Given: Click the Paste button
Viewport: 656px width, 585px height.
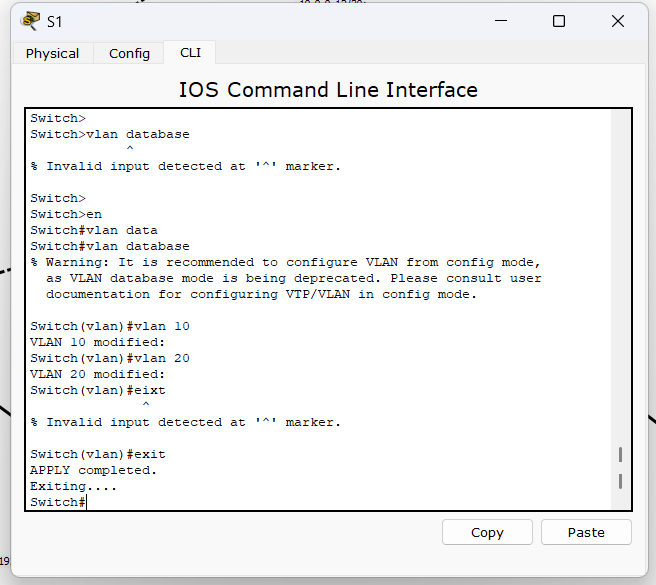Looking at the screenshot, I should click(x=586, y=532).
